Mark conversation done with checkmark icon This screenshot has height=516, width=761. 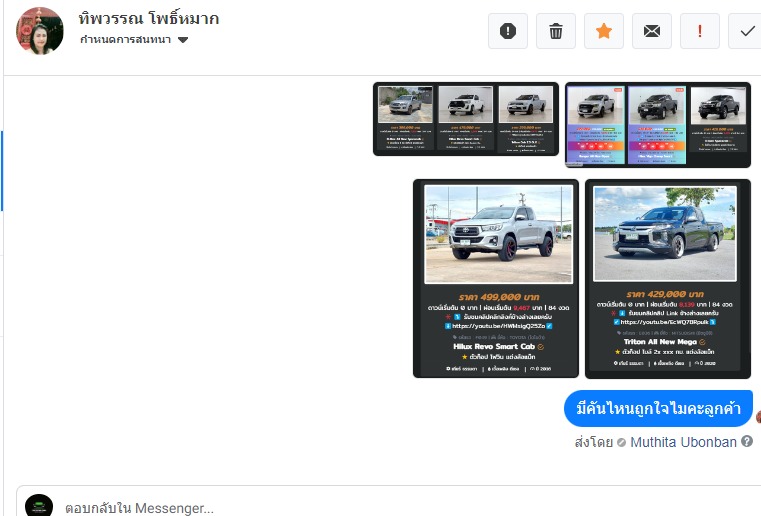coord(746,31)
